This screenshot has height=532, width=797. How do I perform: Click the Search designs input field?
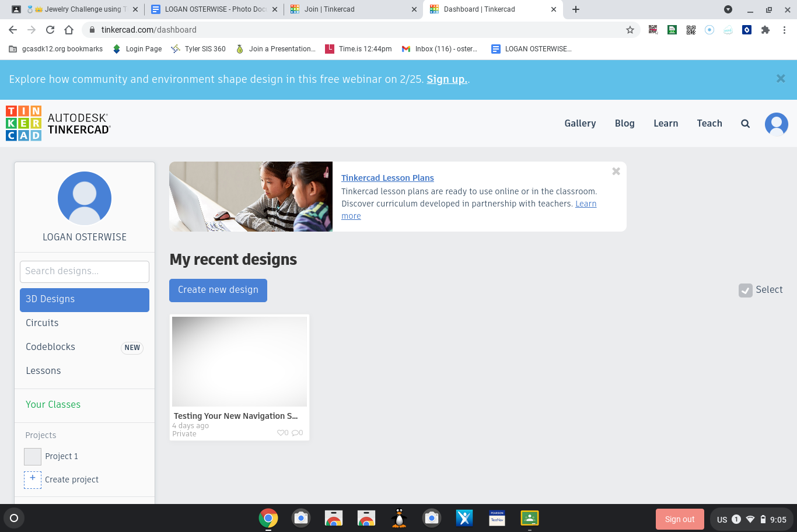pos(85,271)
